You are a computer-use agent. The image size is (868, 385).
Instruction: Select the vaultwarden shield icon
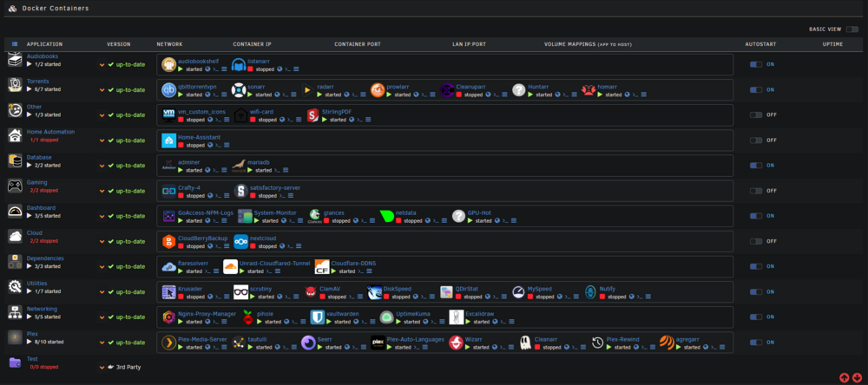coord(317,317)
